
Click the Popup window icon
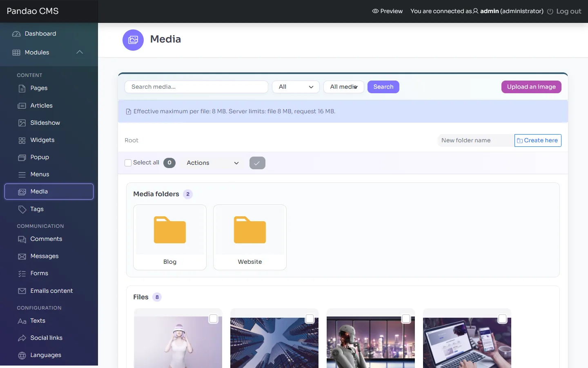(x=22, y=157)
